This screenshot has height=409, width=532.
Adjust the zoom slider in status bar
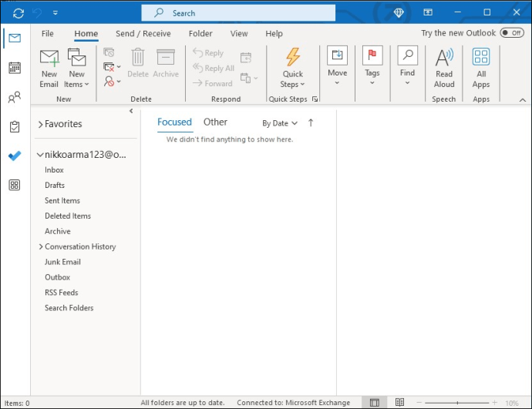coord(457,403)
